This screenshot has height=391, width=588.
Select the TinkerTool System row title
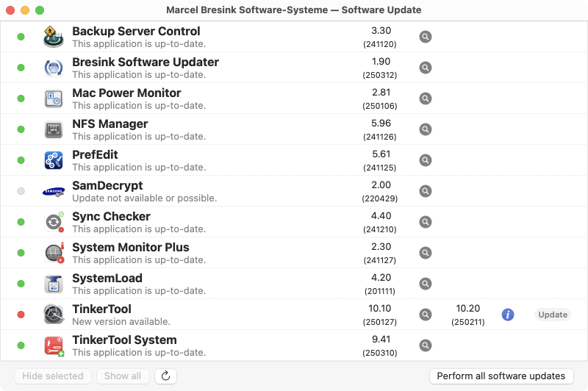124,340
